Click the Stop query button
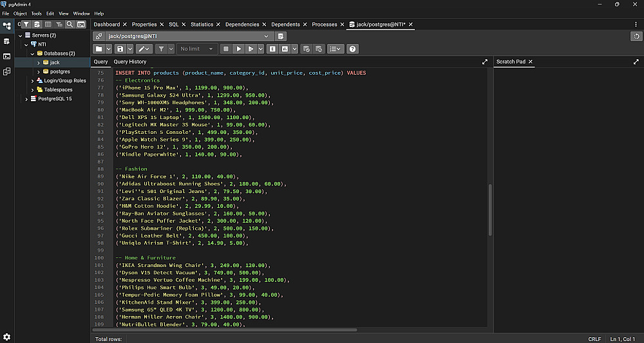The width and height of the screenshot is (644, 343). pyautogui.click(x=225, y=49)
